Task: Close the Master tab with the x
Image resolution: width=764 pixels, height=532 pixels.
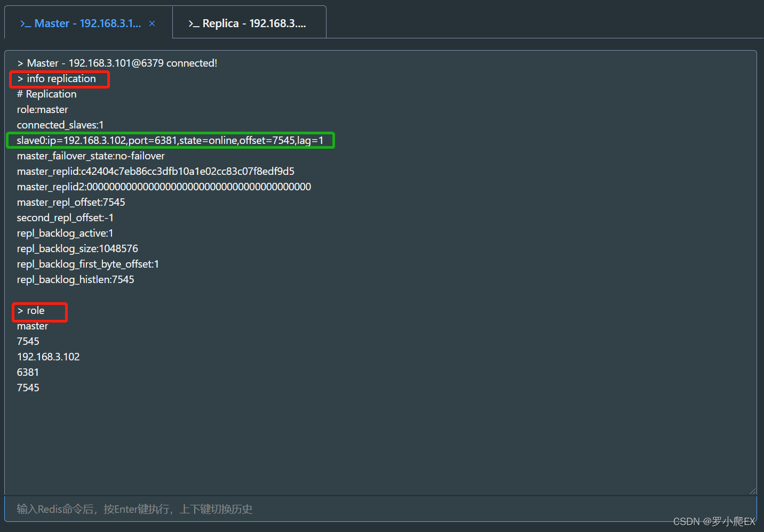Action: [x=152, y=23]
